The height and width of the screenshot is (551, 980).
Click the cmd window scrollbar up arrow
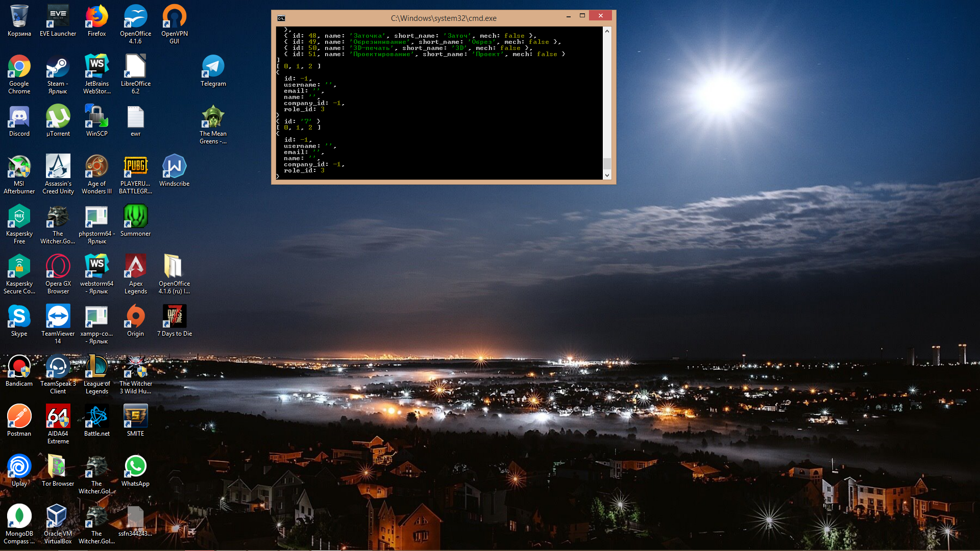607,31
